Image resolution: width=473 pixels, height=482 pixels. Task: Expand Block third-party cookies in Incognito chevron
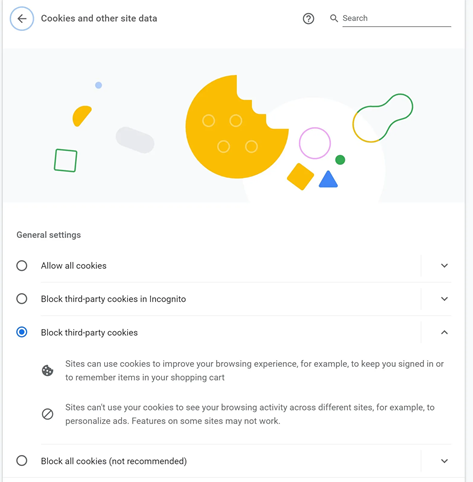(444, 299)
